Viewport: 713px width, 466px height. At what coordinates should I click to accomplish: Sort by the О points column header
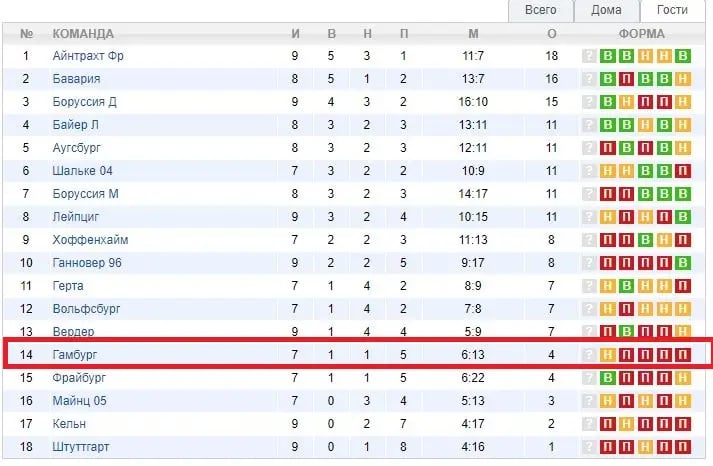[552, 34]
